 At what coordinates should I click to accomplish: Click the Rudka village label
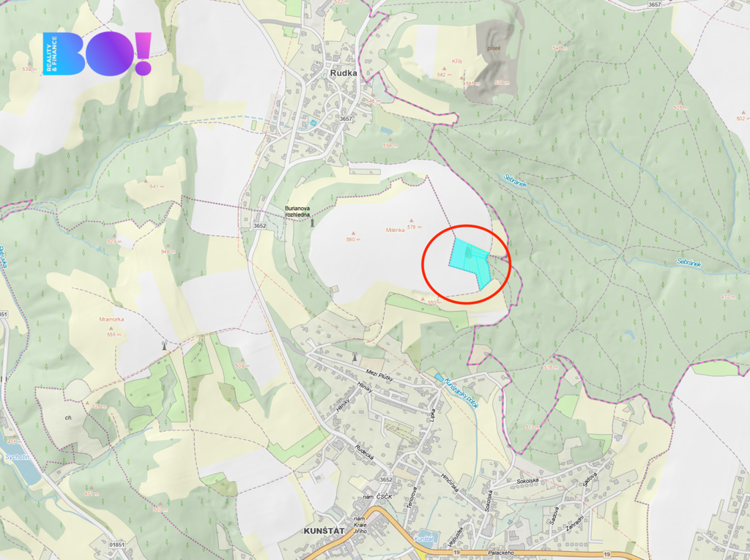[x=344, y=73]
